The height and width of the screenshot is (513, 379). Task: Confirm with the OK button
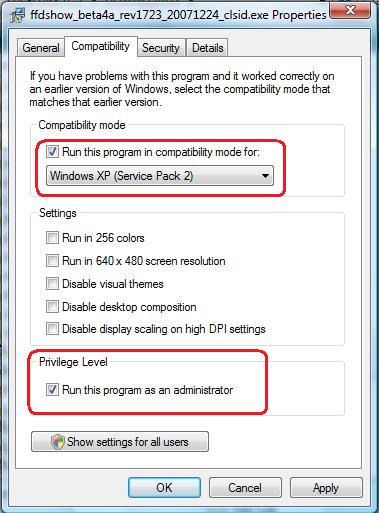pyautogui.click(x=164, y=488)
